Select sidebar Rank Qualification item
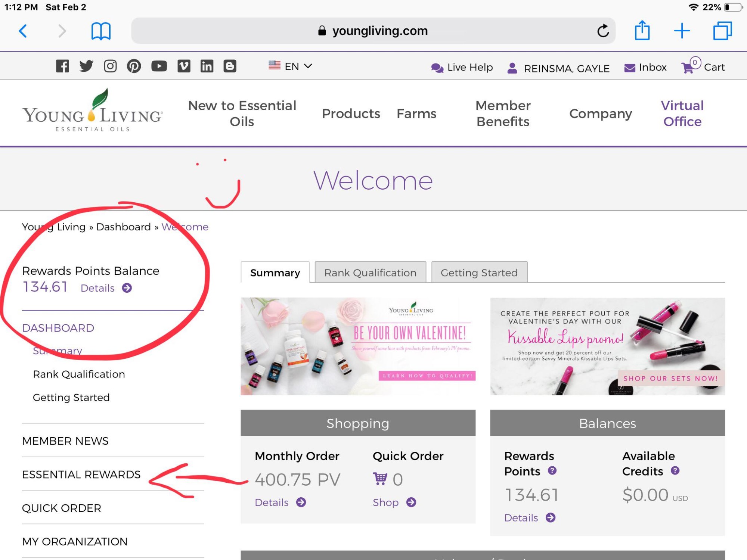Viewport: 747px width, 560px height. (x=79, y=374)
